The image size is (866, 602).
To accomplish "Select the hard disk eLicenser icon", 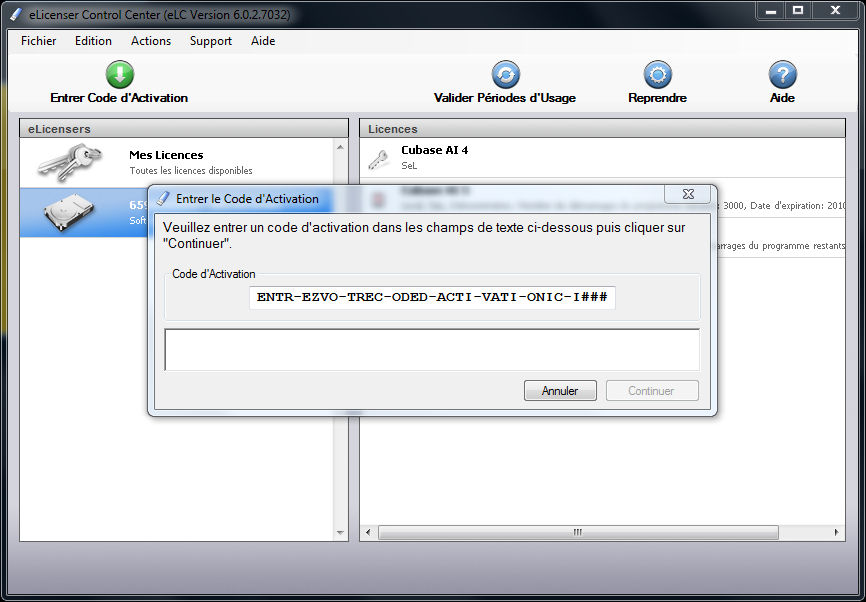I will 69,213.
